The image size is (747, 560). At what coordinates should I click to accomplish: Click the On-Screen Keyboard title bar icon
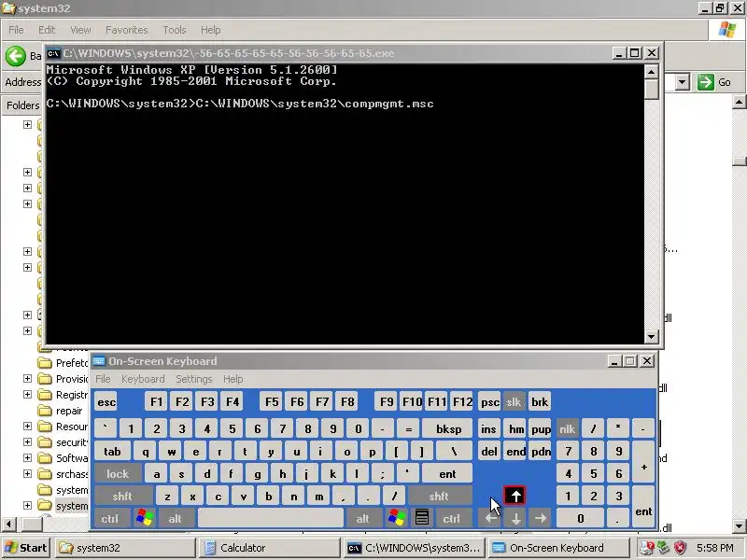click(x=99, y=361)
